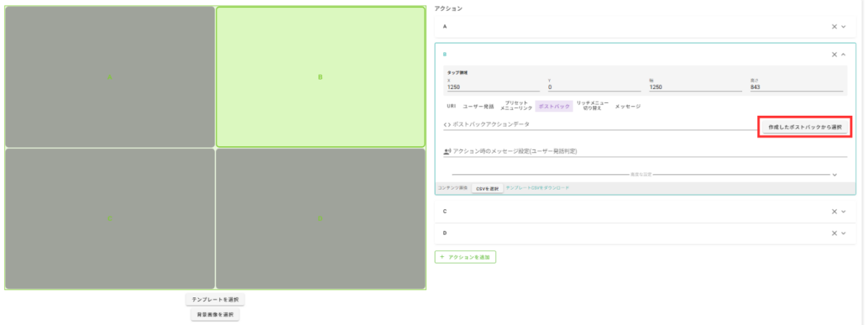Screen dimensions: 868x325
Task: Focus the postback action data field
Action: coord(600,124)
